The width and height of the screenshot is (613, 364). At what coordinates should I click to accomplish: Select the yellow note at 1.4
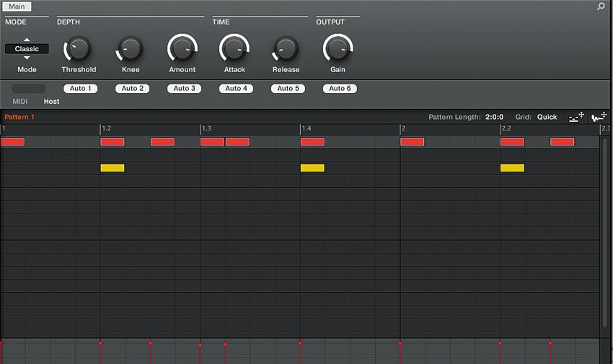coord(312,168)
